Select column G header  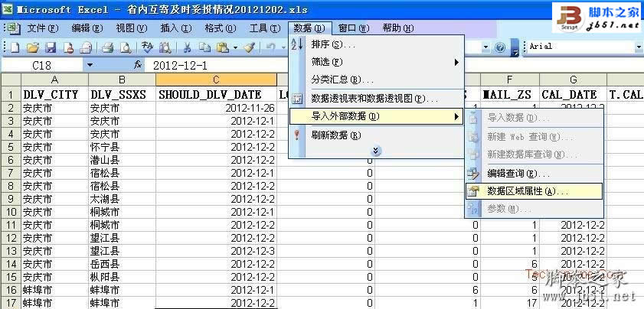pyautogui.click(x=574, y=80)
